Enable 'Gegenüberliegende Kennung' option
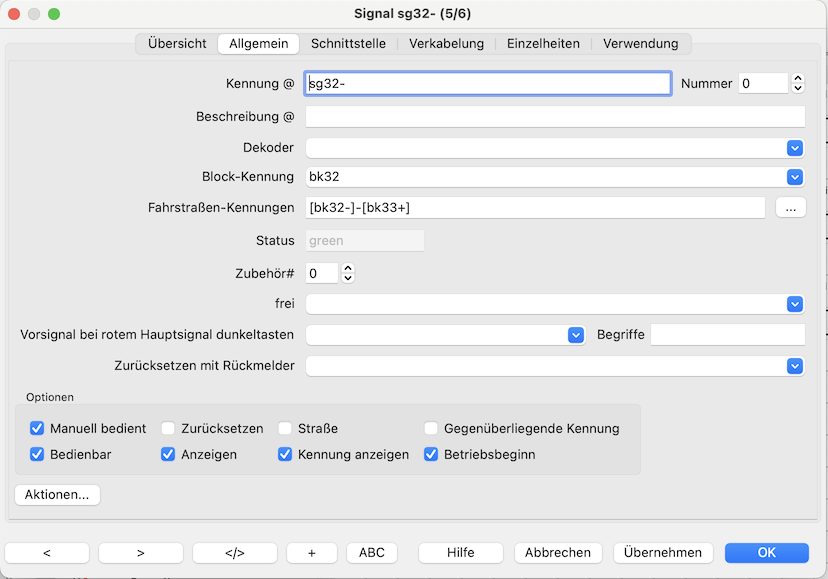 coord(431,428)
